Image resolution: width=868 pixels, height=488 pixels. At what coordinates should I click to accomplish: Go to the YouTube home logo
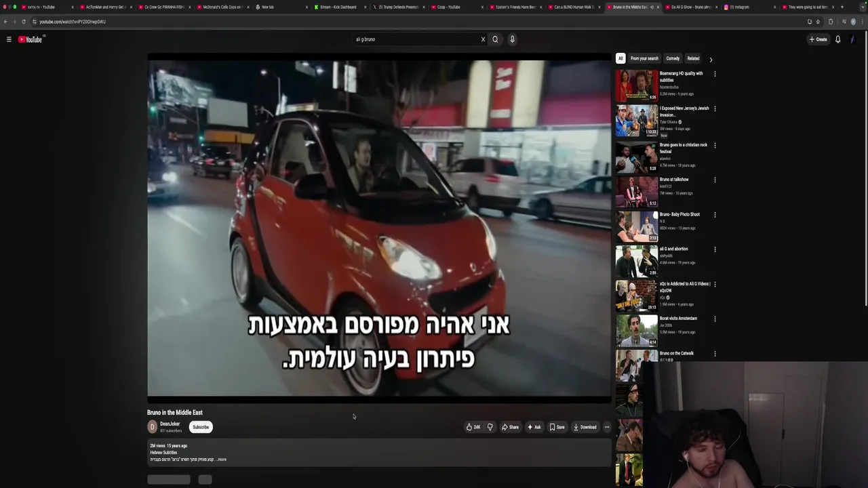tap(30, 39)
